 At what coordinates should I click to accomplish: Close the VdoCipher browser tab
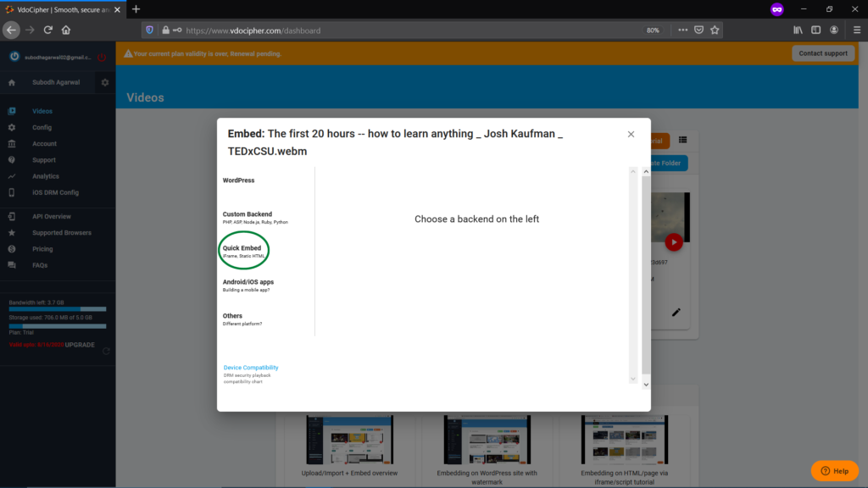tap(117, 9)
